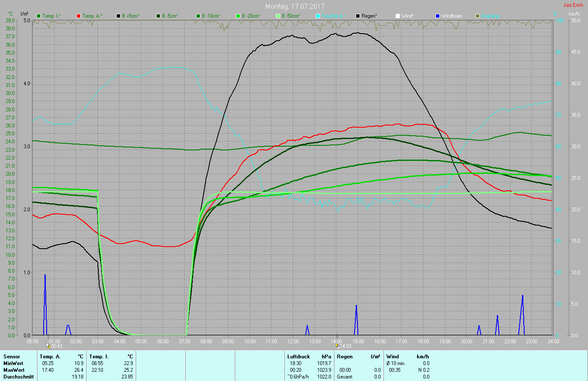Click the blue Windböen legend swatch
Screen dimensions: 588x381
click(438, 16)
